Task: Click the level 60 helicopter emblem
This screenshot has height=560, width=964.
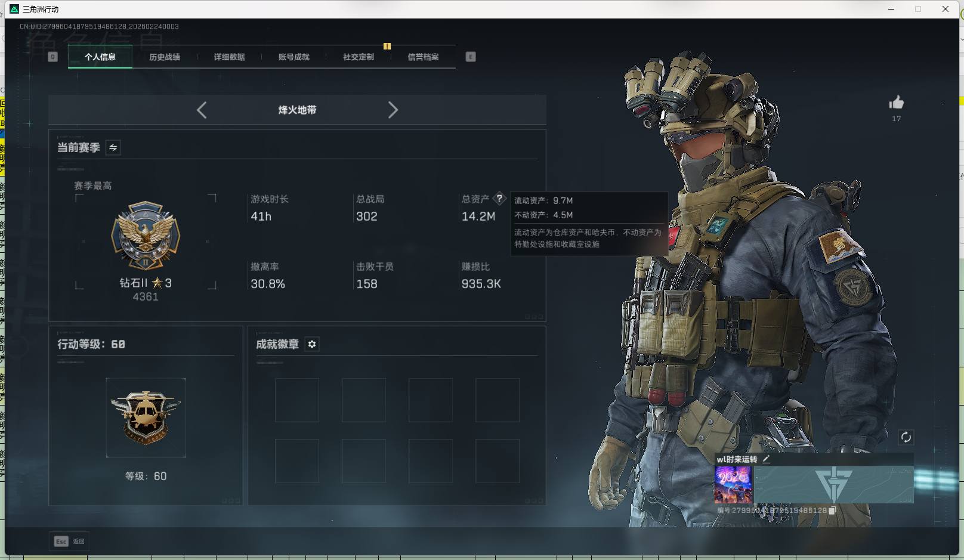Action: pos(146,417)
